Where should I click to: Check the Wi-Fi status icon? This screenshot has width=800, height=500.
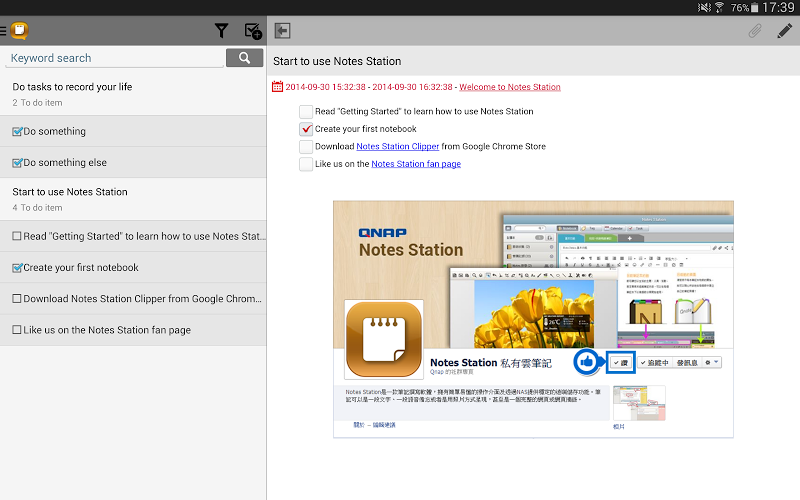[719, 7]
